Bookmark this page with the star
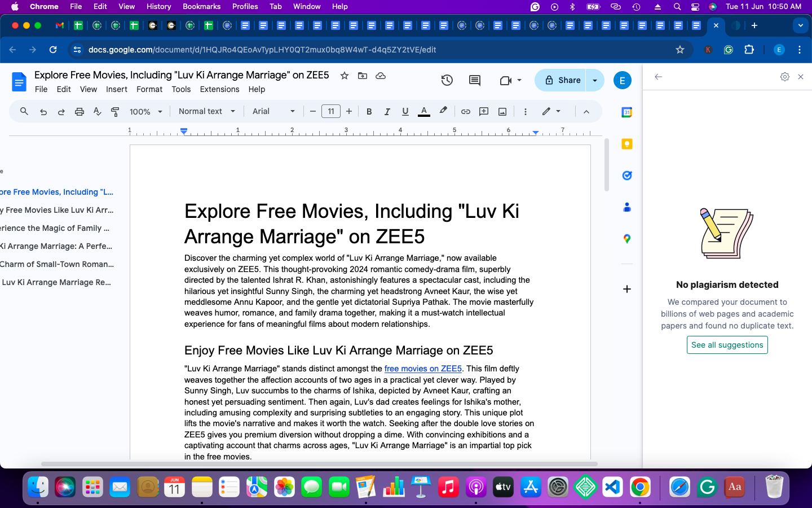 point(680,50)
